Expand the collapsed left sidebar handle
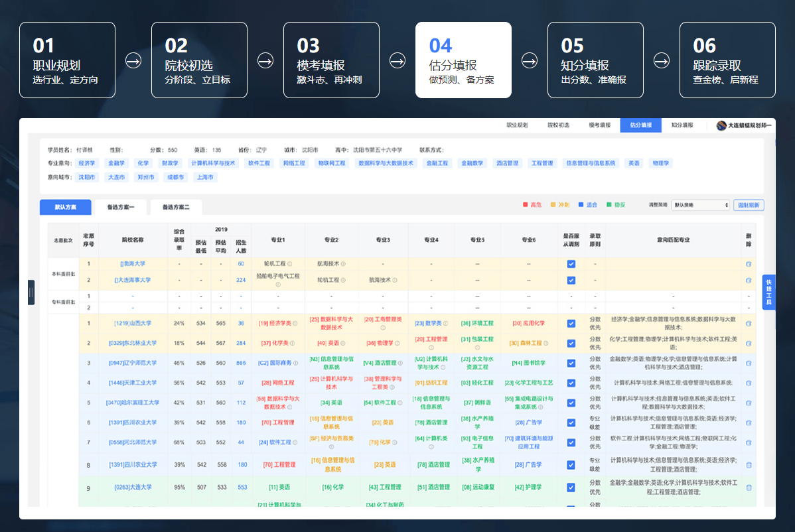 [x=31, y=293]
